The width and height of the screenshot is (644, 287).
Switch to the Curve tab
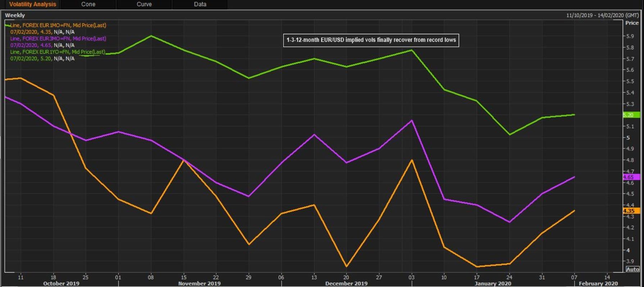coord(144,4)
